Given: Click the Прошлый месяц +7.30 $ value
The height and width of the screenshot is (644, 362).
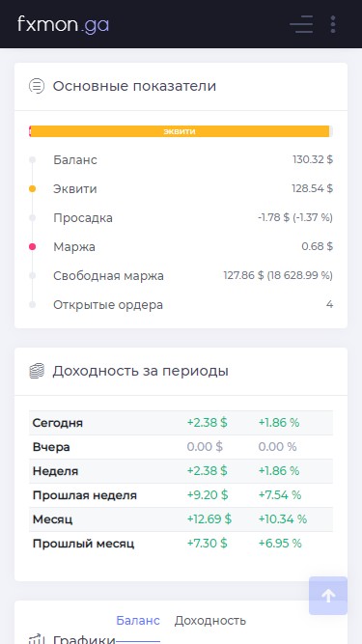Looking at the screenshot, I should tap(207, 544).
